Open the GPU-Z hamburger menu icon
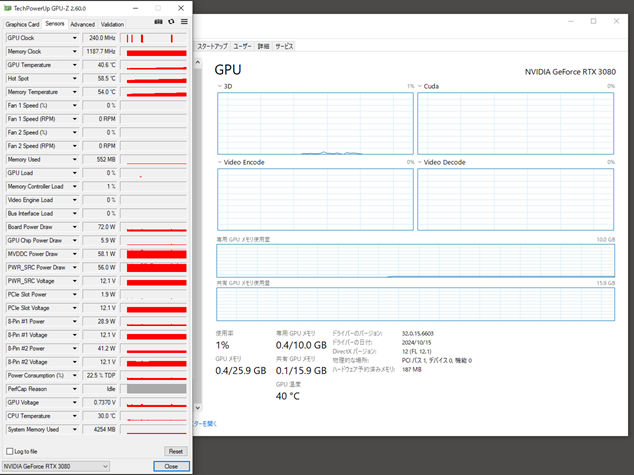This screenshot has width=634, height=475. click(x=184, y=22)
